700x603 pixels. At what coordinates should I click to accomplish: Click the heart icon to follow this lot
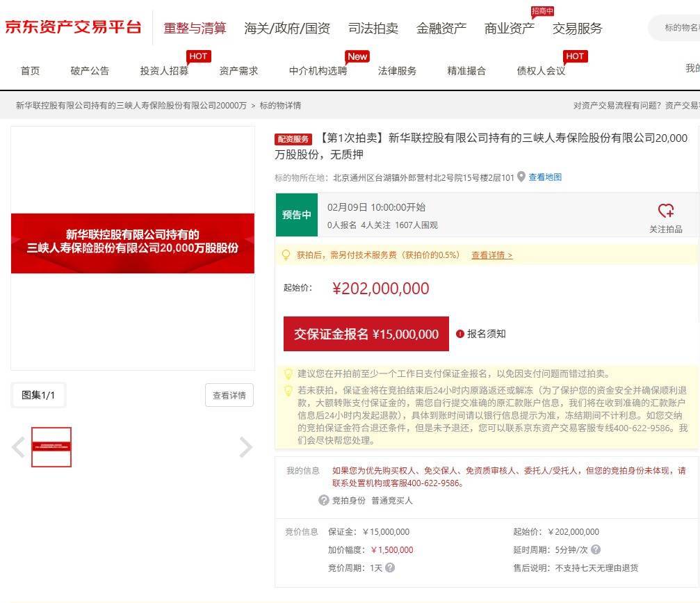click(665, 211)
